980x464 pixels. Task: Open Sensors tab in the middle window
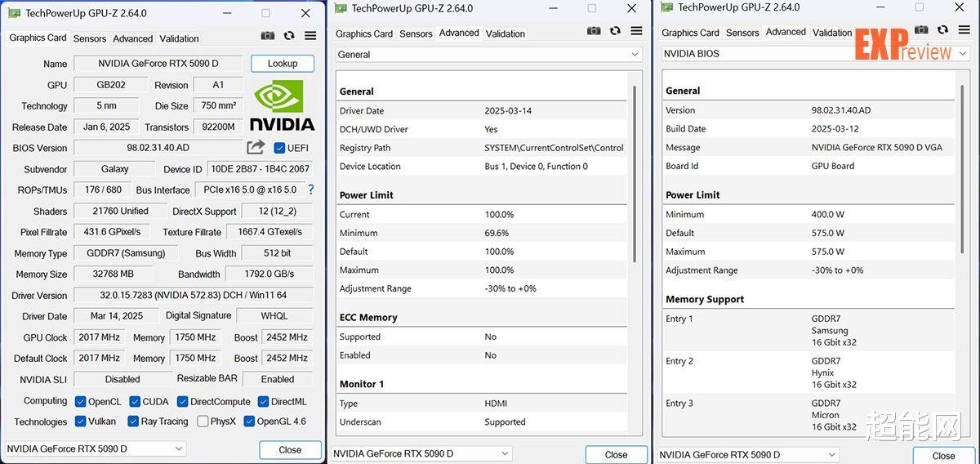[416, 33]
